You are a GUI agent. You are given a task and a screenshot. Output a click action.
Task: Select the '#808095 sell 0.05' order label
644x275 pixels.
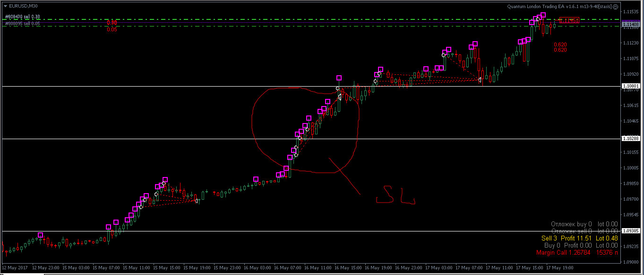point(23,23)
